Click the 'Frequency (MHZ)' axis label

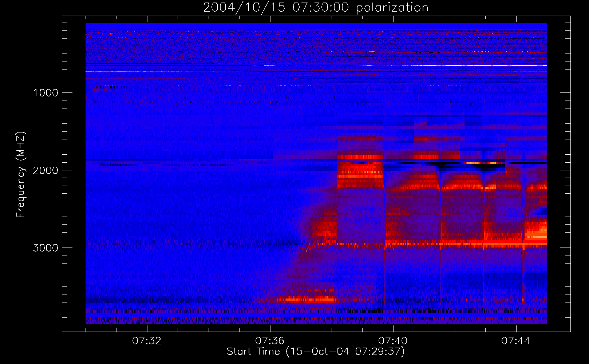[x=20, y=175]
